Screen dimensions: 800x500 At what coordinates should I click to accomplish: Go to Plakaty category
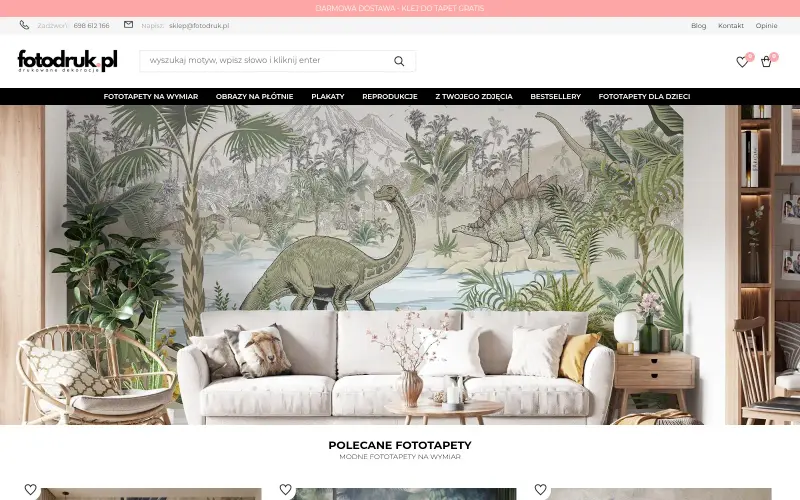click(x=328, y=96)
